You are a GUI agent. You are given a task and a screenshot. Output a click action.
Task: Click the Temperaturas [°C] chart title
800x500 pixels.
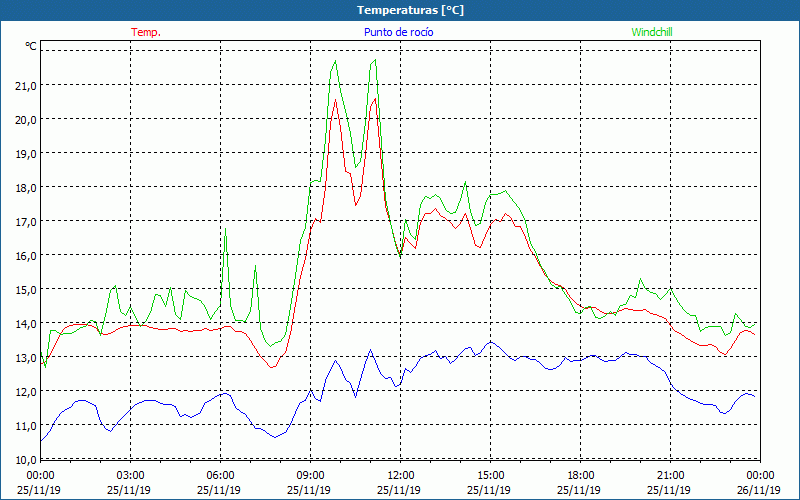tap(410, 10)
